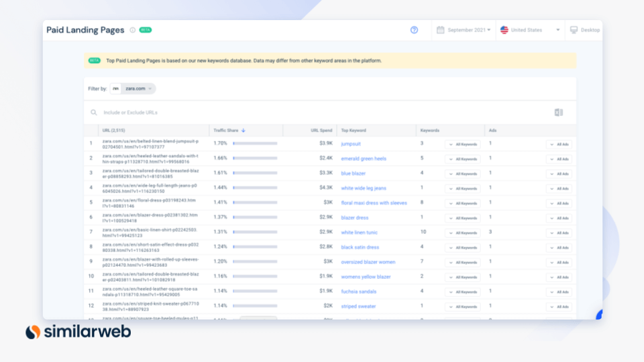Click the heeled-leather-sandals-with-thin-straps URL
The width and height of the screenshot is (644, 362).
click(x=150, y=159)
